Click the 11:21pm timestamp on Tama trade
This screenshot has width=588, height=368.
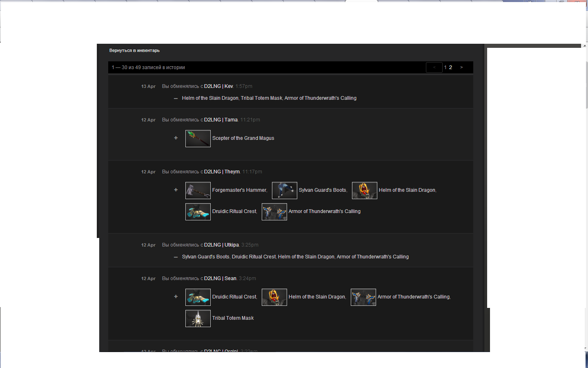250,120
